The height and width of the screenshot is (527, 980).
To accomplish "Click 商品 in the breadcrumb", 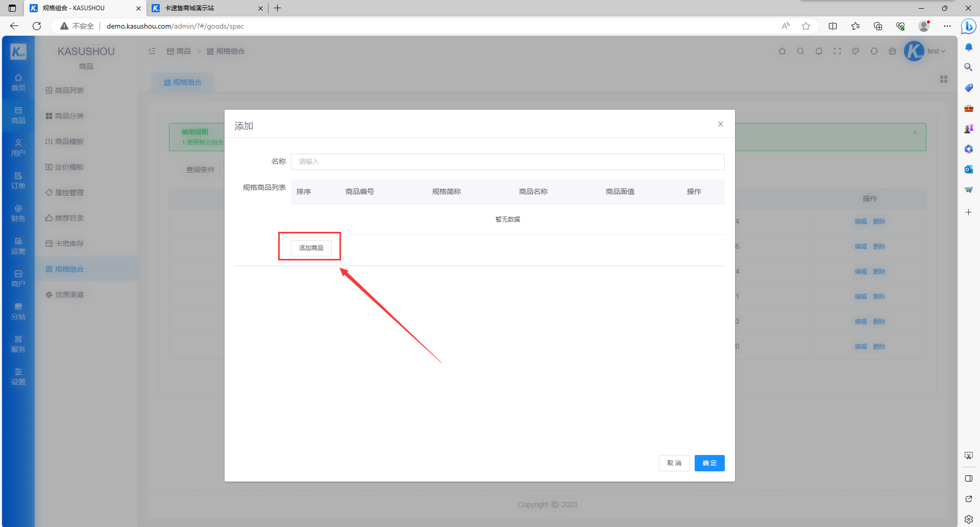I will coord(179,51).
